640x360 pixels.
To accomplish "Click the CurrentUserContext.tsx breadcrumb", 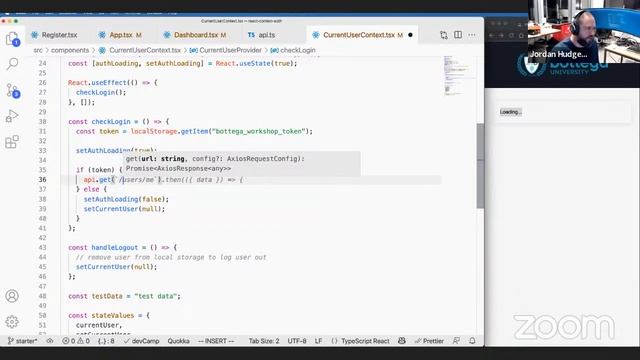I will [145, 50].
